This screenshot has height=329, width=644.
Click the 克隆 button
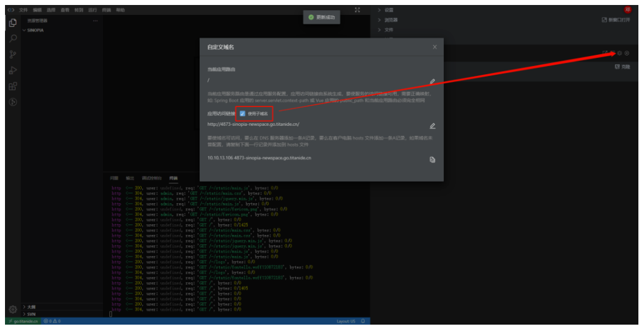(x=622, y=66)
